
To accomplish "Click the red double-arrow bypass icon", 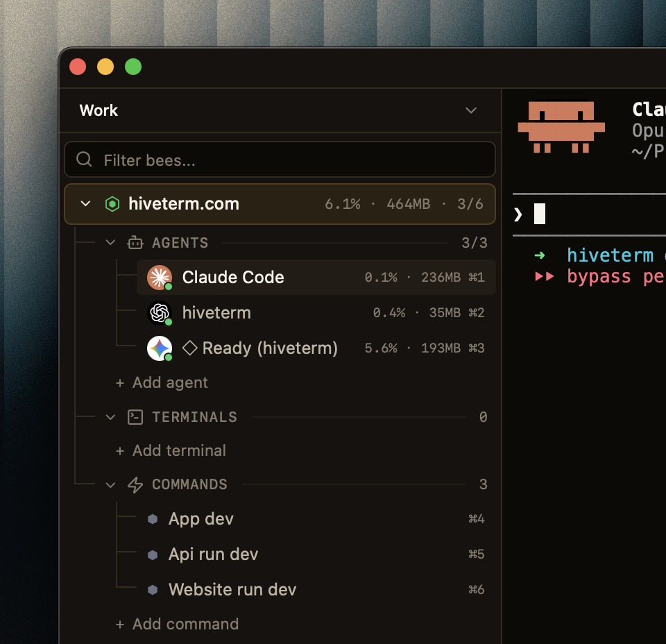I will [544, 277].
